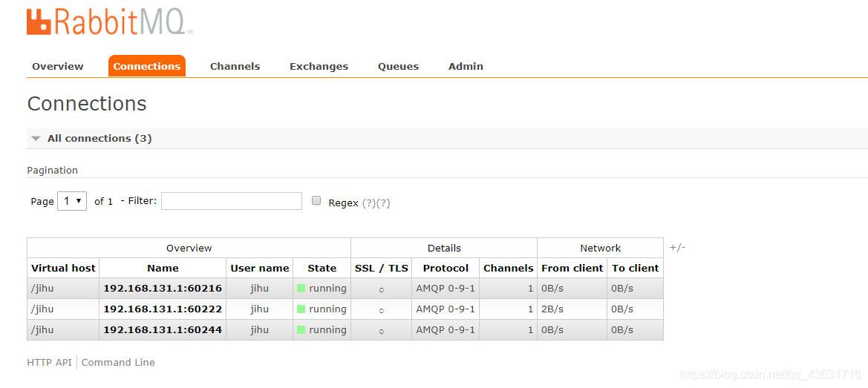Click the Network group header

coord(600,249)
